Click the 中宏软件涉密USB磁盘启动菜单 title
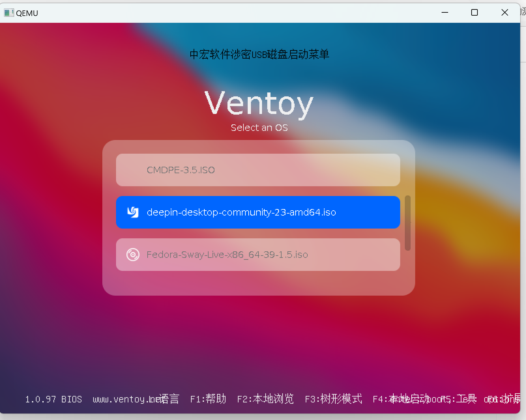The height and width of the screenshot is (420, 526). (259, 54)
